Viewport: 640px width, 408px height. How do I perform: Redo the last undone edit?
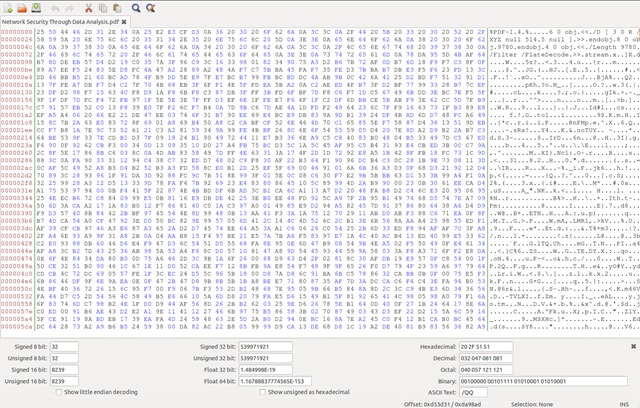coord(69,8)
